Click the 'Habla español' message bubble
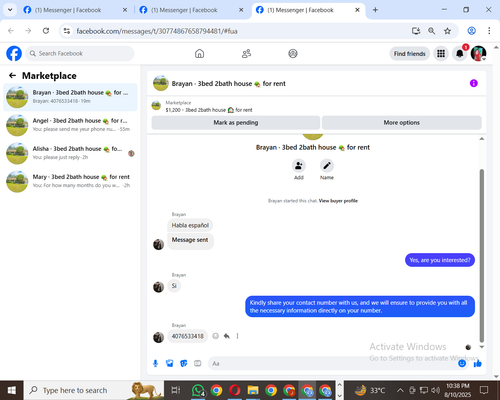500x400 pixels. click(x=190, y=225)
